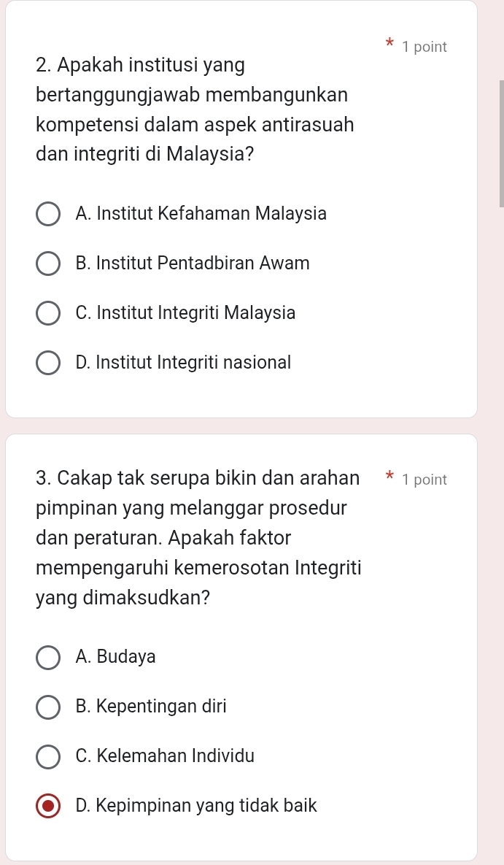Click the 'A. Institut Kefahaman Malaysia' label text
This screenshot has height=865, width=504.
[x=201, y=214]
